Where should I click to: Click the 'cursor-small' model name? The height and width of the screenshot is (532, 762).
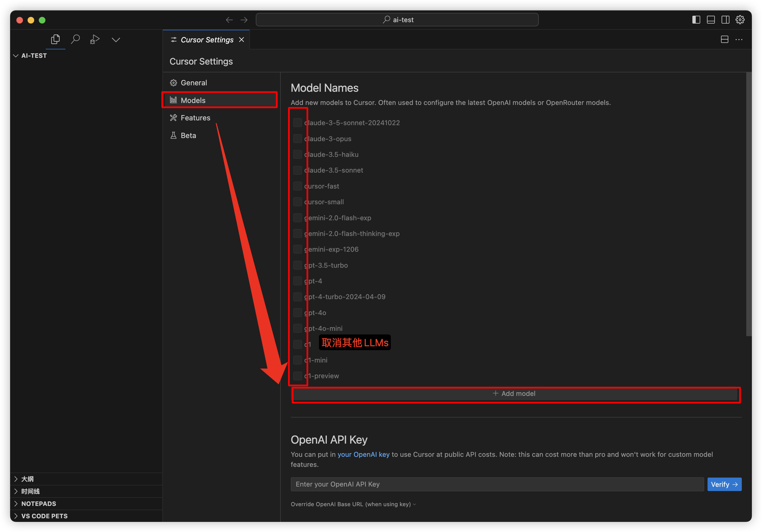(x=324, y=202)
